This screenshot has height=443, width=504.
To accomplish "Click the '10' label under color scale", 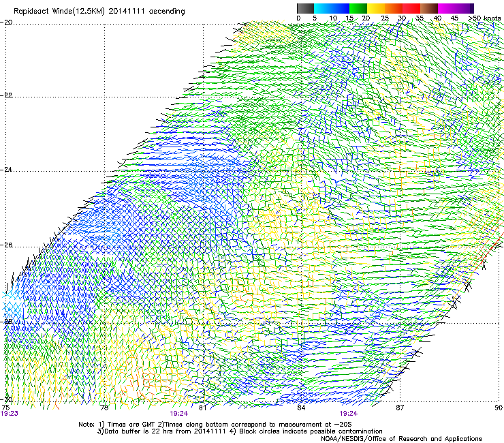I will click(x=333, y=18).
